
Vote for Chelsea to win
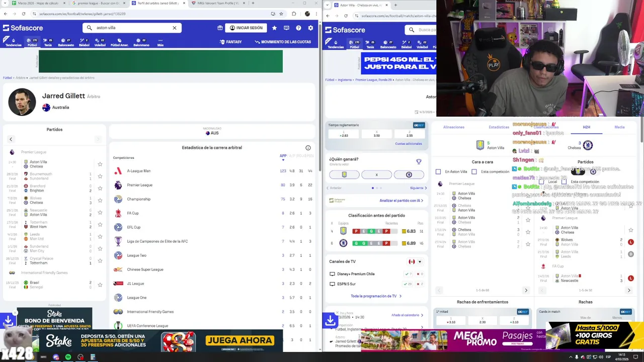click(x=409, y=174)
